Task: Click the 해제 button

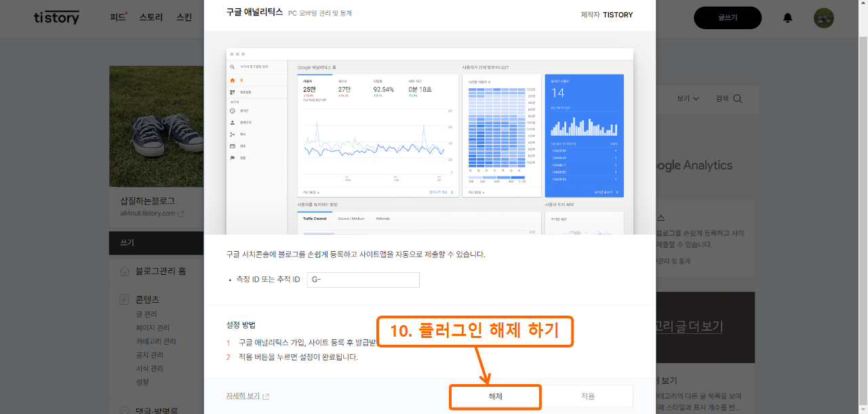Action: point(495,396)
